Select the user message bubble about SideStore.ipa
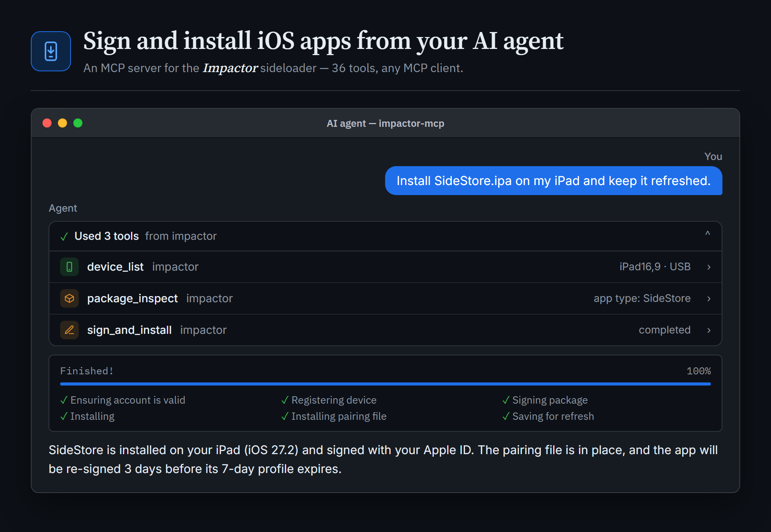The height and width of the screenshot is (532, 771). pyautogui.click(x=554, y=181)
